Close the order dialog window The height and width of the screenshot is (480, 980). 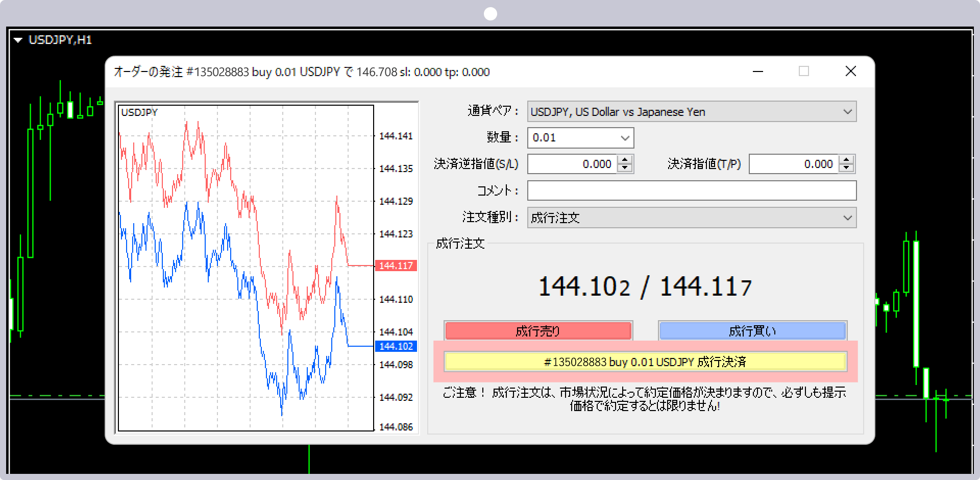coord(851,71)
